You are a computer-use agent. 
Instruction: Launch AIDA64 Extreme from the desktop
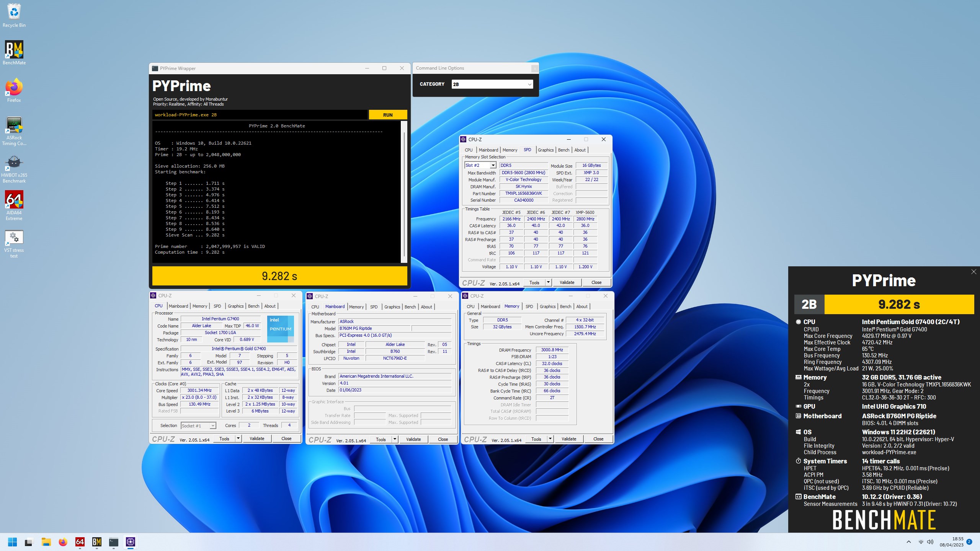[14, 206]
